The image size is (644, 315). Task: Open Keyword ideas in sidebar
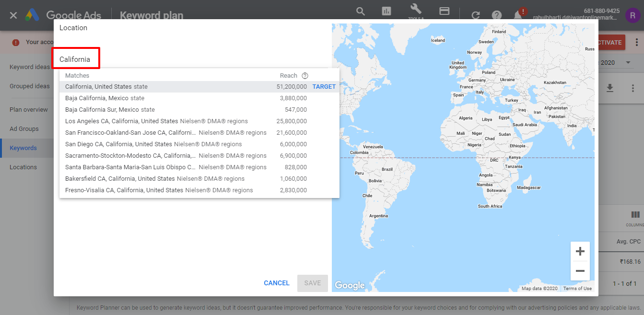tap(30, 67)
